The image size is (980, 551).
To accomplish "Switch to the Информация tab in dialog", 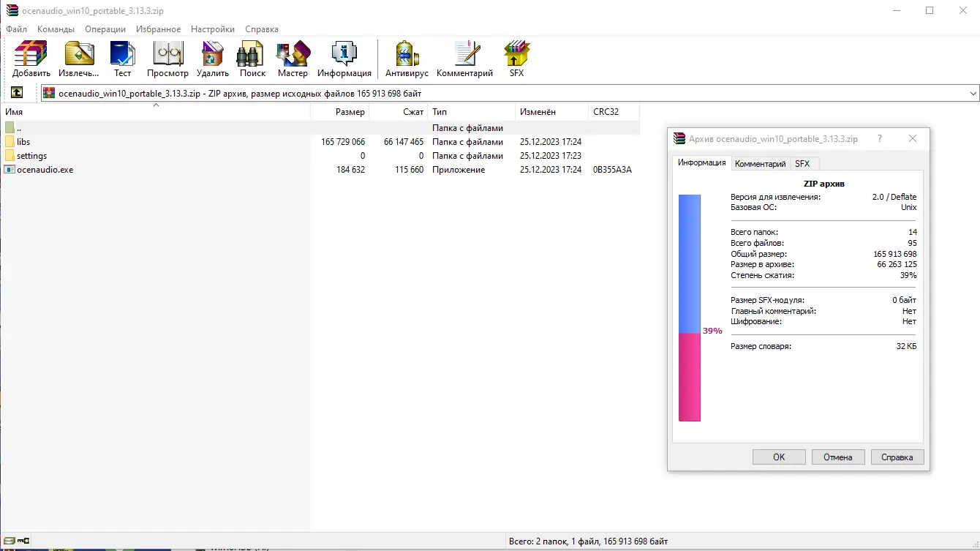I will pos(701,162).
